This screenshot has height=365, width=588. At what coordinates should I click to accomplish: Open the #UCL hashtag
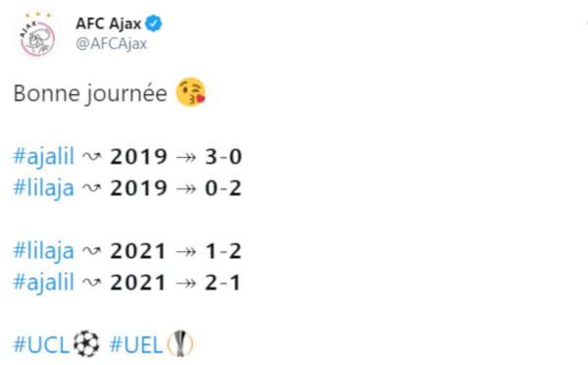[x=41, y=344]
